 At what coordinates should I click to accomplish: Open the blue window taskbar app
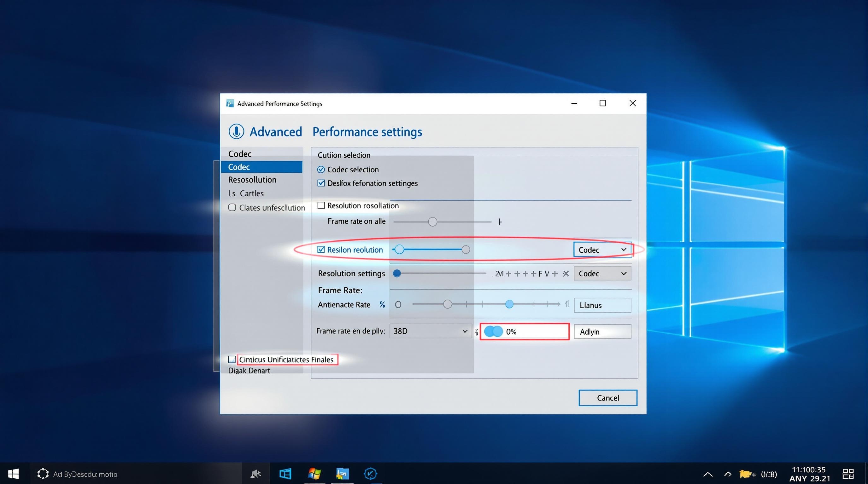285,474
